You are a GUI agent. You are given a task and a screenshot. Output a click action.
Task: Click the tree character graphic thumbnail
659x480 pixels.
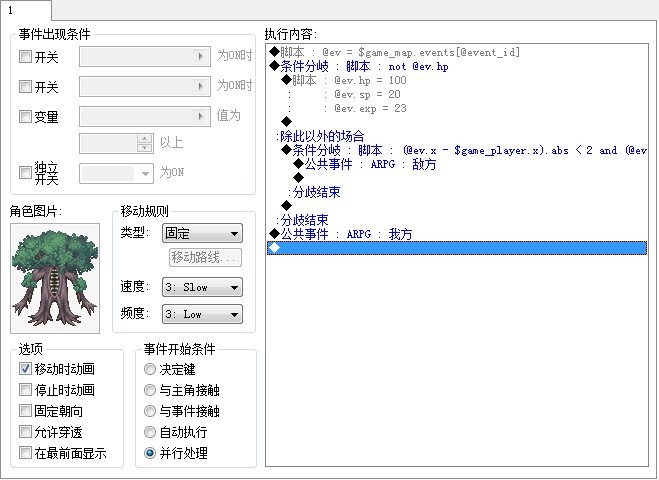55,278
